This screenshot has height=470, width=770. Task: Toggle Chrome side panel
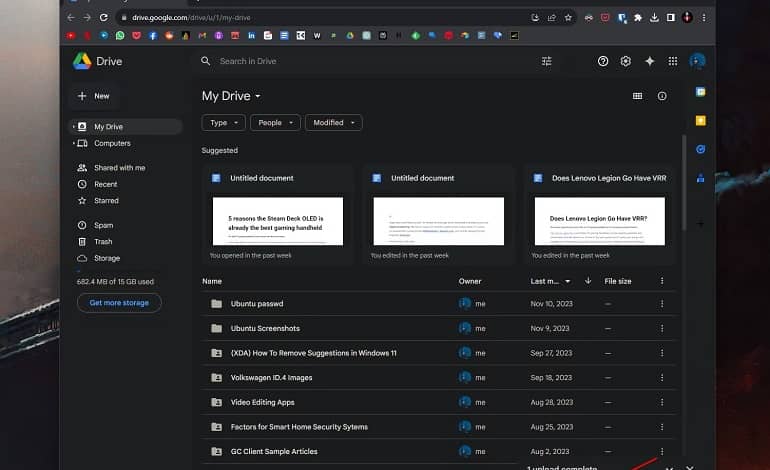coord(670,18)
